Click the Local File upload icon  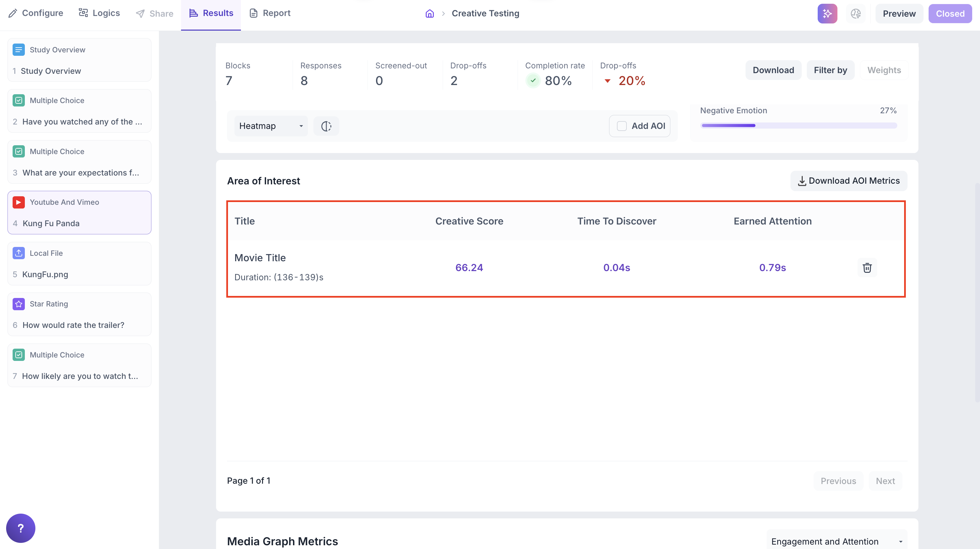point(19,253)
